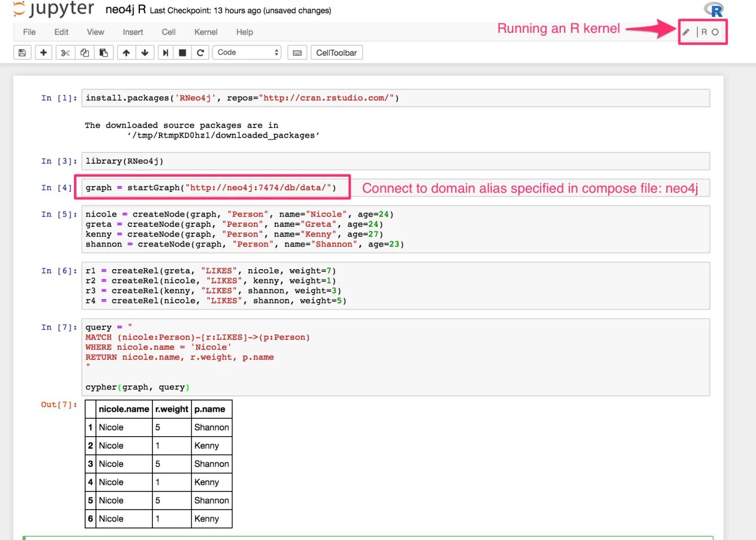Open the Cell menu
The width and height of the screenshot is (756, 540).
pyautogui.click(x=169, y=32)
